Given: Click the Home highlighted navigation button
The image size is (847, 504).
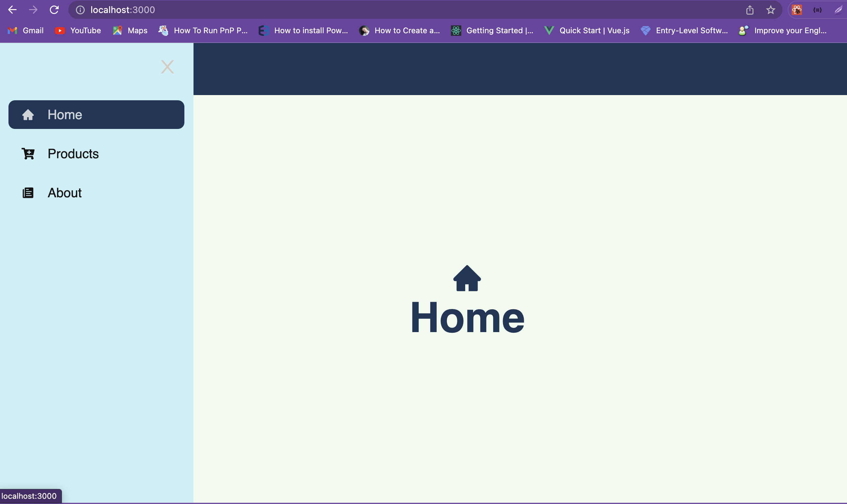Looking at the screenshot, I should (96, 114).
